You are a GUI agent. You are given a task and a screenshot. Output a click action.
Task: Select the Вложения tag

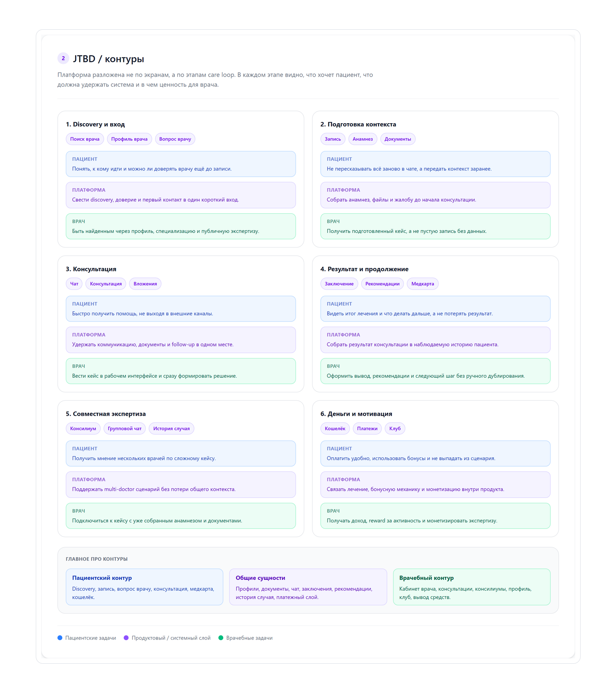point(145,284)
